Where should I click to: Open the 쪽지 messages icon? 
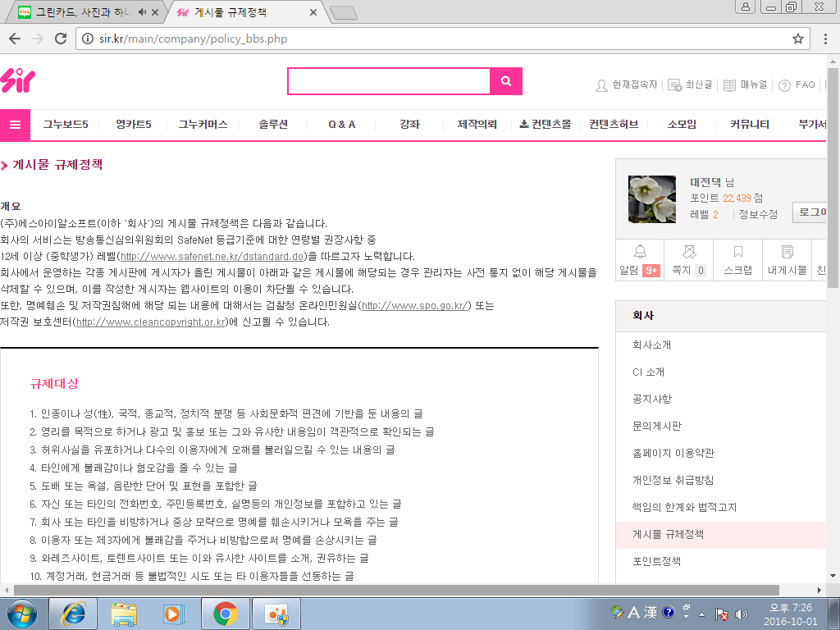click(x=688, y=252)
